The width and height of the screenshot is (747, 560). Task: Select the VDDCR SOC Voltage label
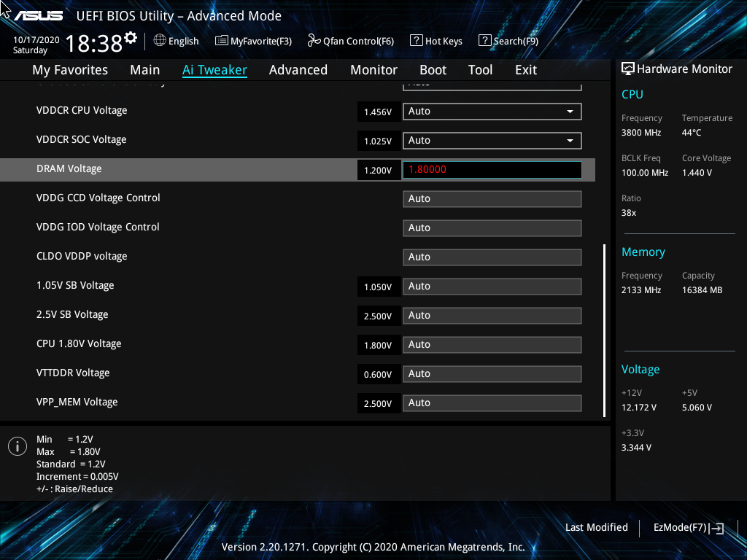point(82,139)
